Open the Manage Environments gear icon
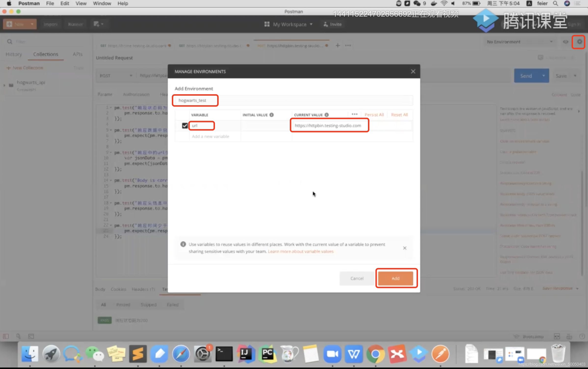Image resolution: width=588 pixels, height=369 pixels. [x=579, y=42]
